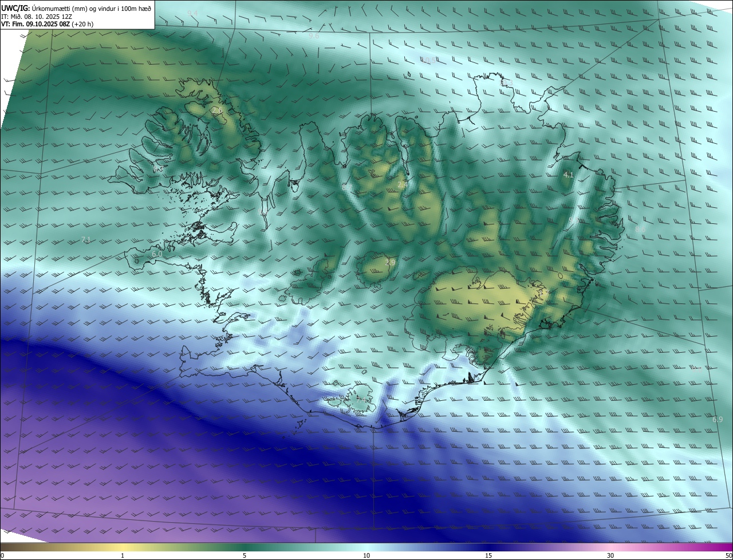Click the initial time line "IT: Mið. 08. 10. 2025 12Z"

[x=37, y=16]
